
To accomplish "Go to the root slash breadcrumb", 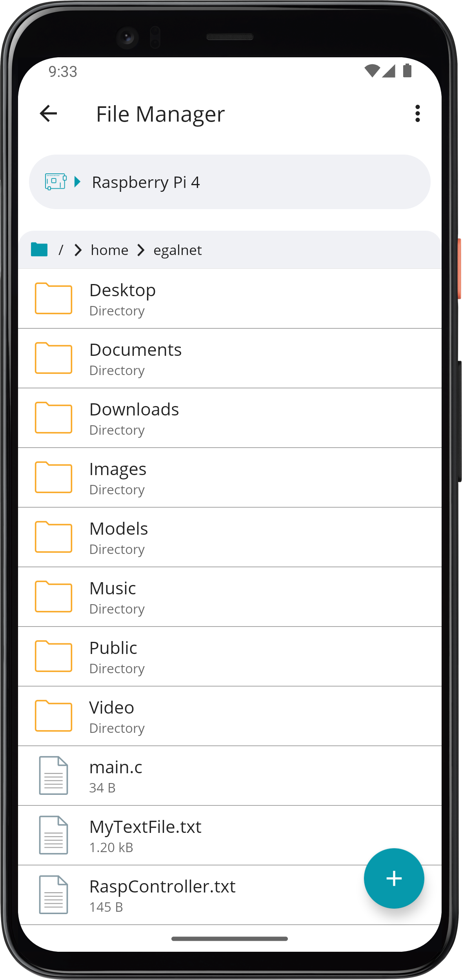I will [61, 250].
